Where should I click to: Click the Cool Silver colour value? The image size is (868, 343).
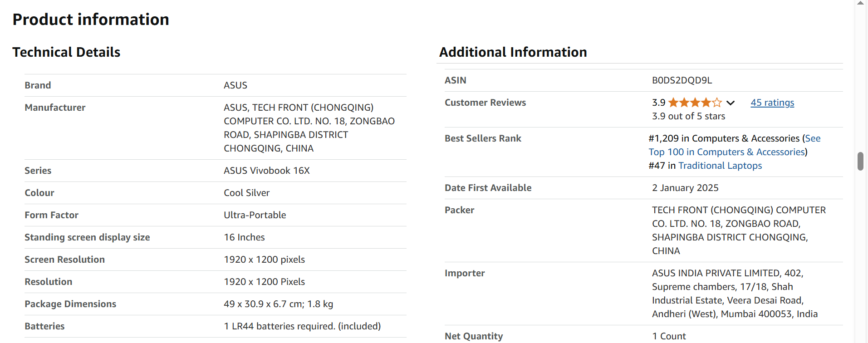(x=247, y=193)
